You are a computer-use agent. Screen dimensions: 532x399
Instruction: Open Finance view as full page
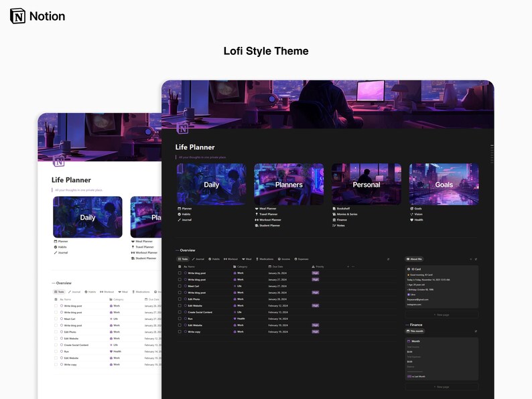coord(476,331)
